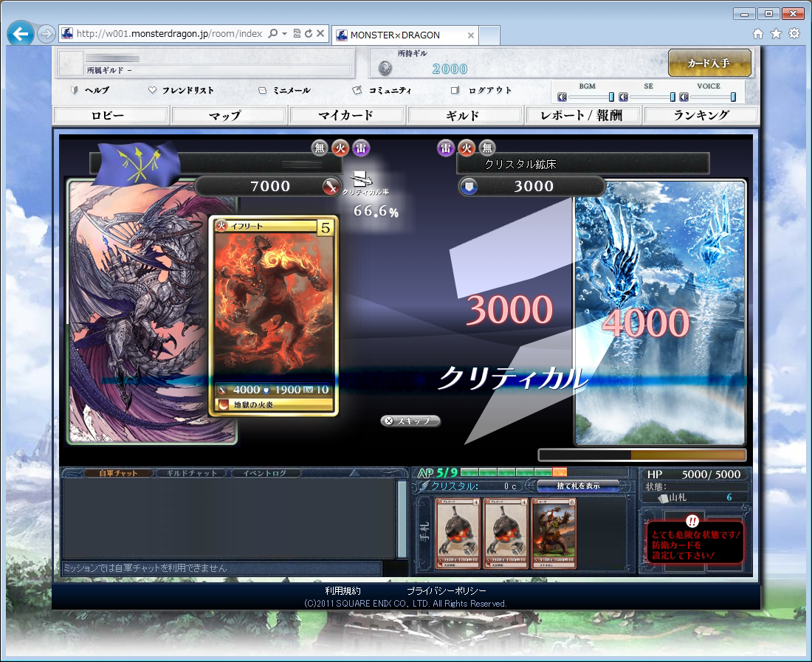812x662 pixels.
Task: Click the イフリート card
Action: click(273, 317)
